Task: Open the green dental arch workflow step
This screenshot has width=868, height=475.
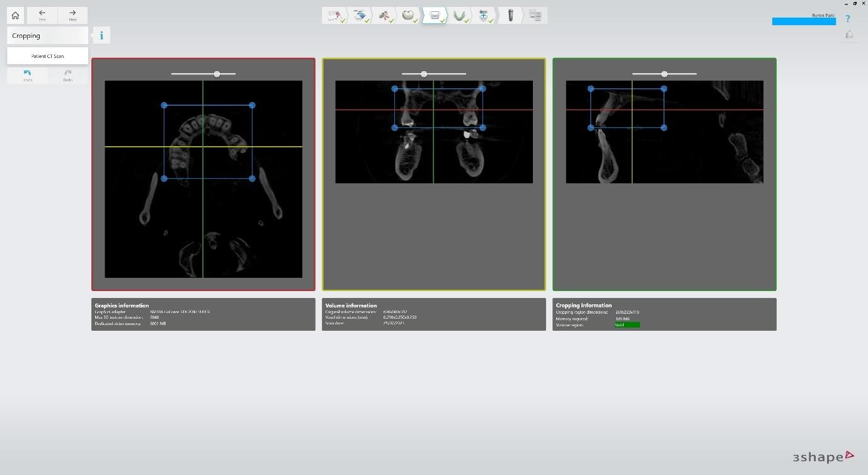Action: pos(460,15)
